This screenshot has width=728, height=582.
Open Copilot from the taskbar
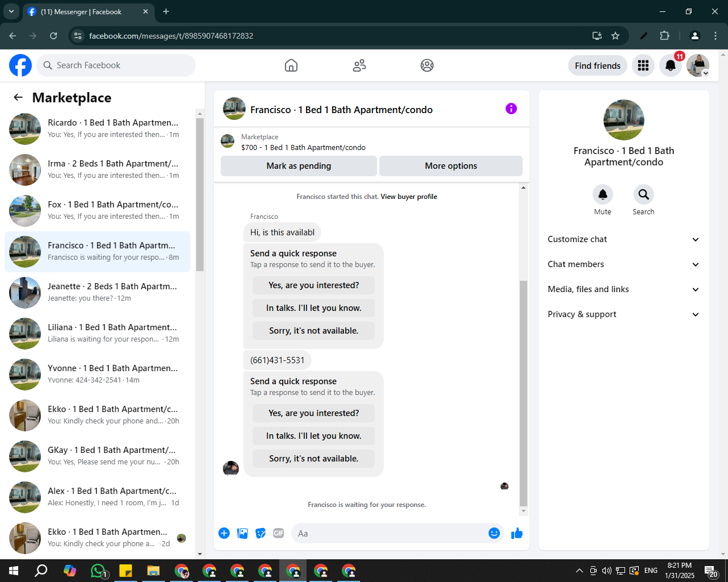[70, 571]
